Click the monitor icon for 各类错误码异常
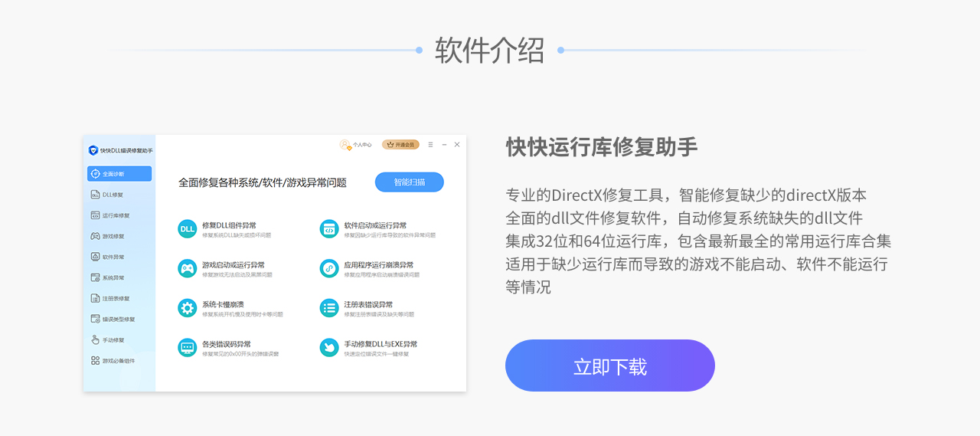The image size is (980, 436). (x=188, y=348)
